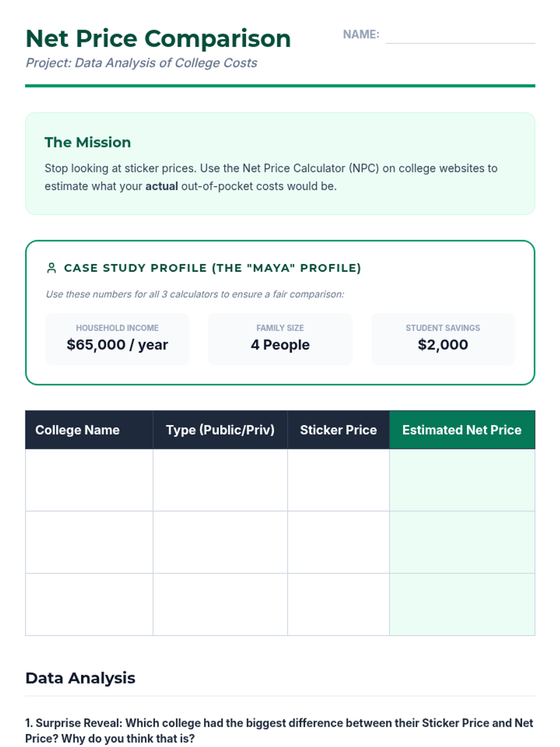
Task: Click second row College Name cell
Action: (89, 542)
